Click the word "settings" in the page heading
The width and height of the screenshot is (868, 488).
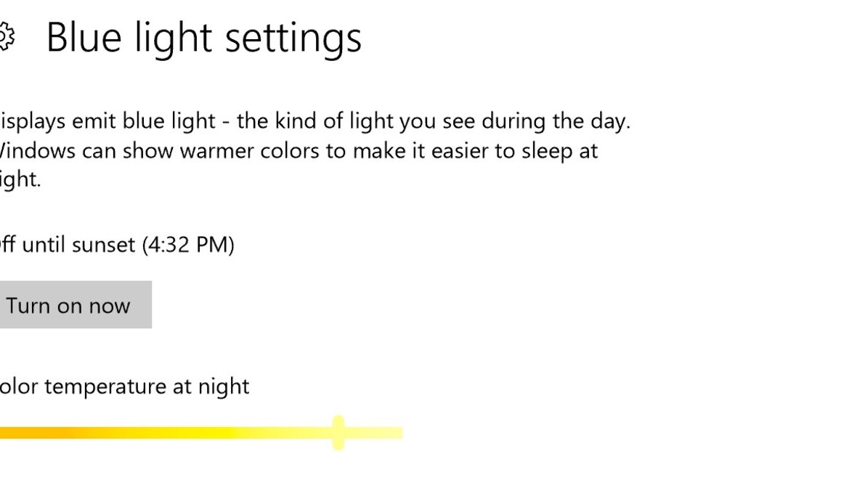tap(293, 38)
